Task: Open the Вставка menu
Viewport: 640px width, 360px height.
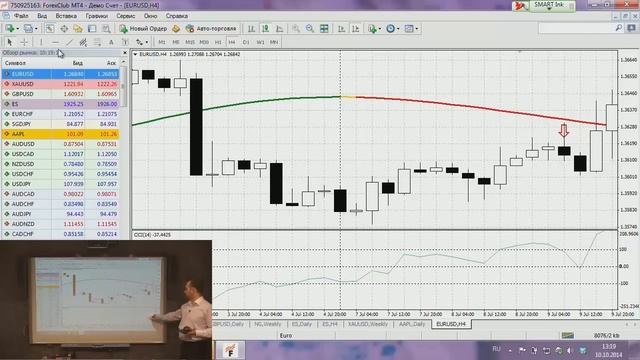Action: [66, 16]
